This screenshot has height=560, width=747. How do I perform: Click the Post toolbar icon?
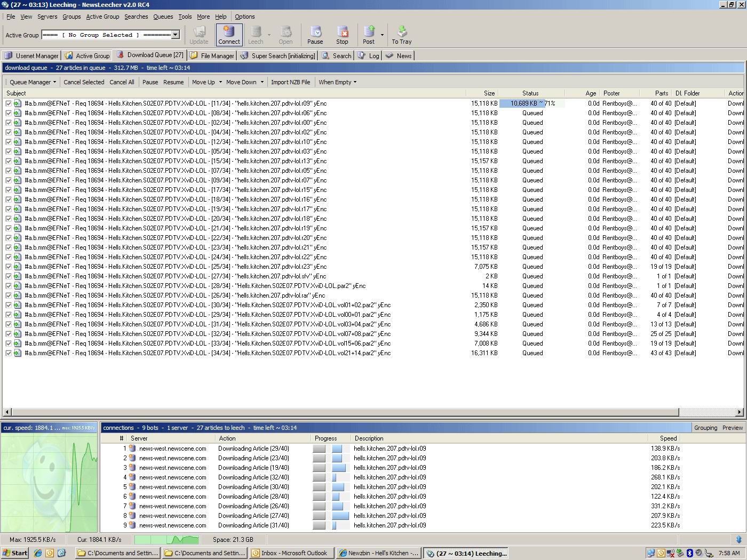(369, 35)
